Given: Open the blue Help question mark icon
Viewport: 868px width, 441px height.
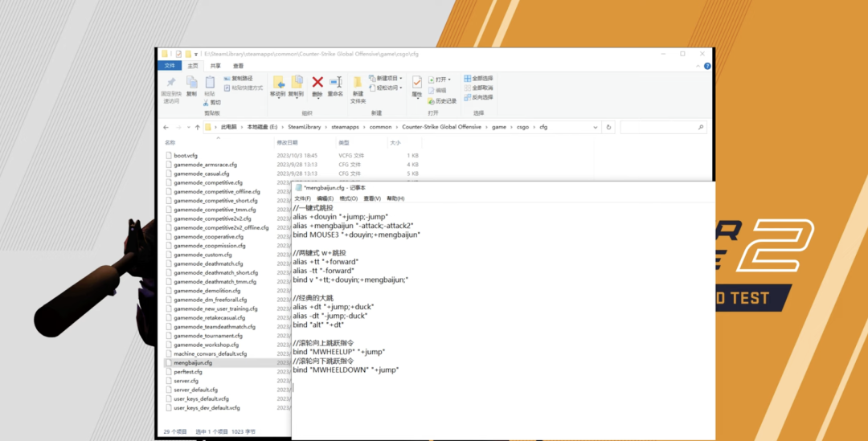Looking at the screenshot, I should (x=707, y=66).
